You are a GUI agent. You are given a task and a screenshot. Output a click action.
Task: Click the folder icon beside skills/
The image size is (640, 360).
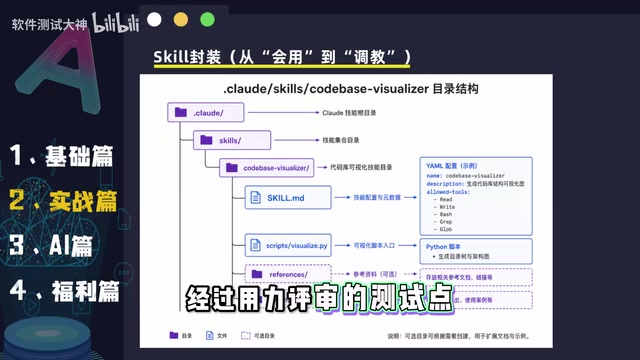[x=207, y=140]
